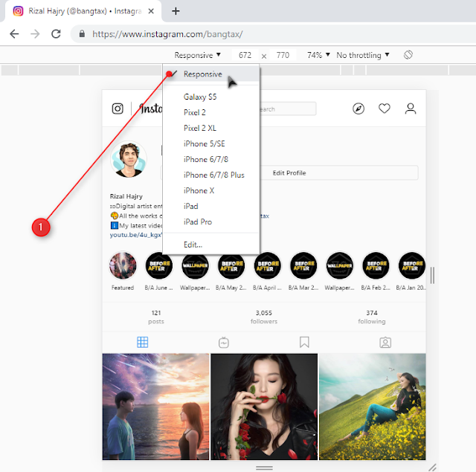
Task: Select iPad Pro from the device menu
Action: [x=211, y=222]
